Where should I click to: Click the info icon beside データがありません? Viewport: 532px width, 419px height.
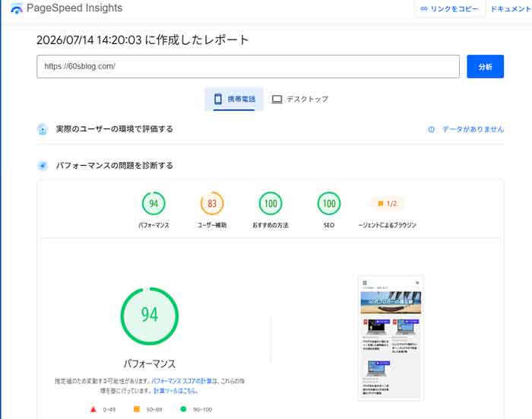point(431,129)
